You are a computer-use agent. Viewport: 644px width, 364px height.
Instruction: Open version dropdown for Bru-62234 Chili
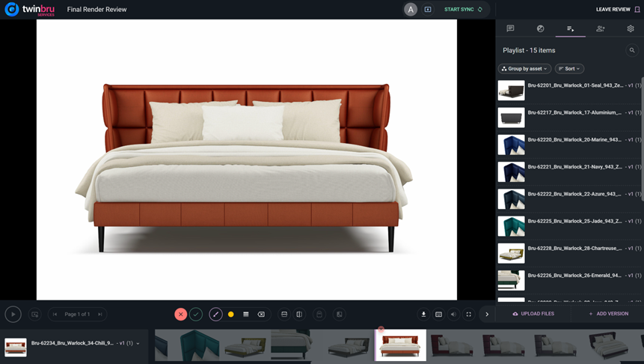point(138,343)
